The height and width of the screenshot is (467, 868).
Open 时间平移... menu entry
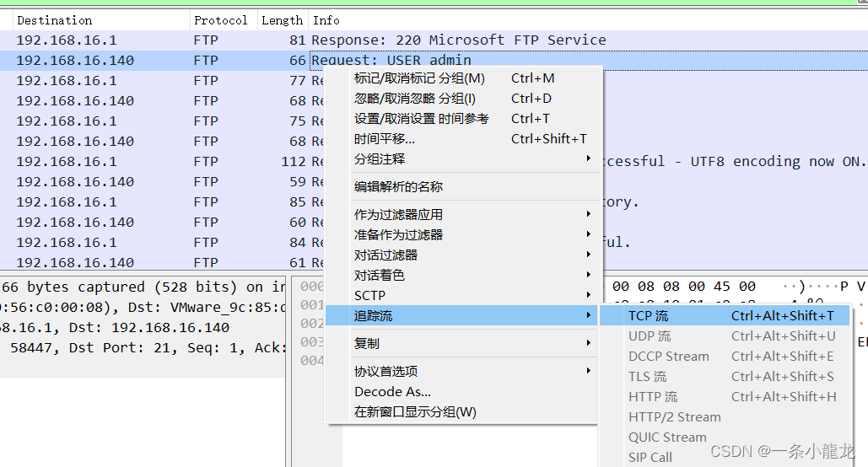[x=463, y=139]
